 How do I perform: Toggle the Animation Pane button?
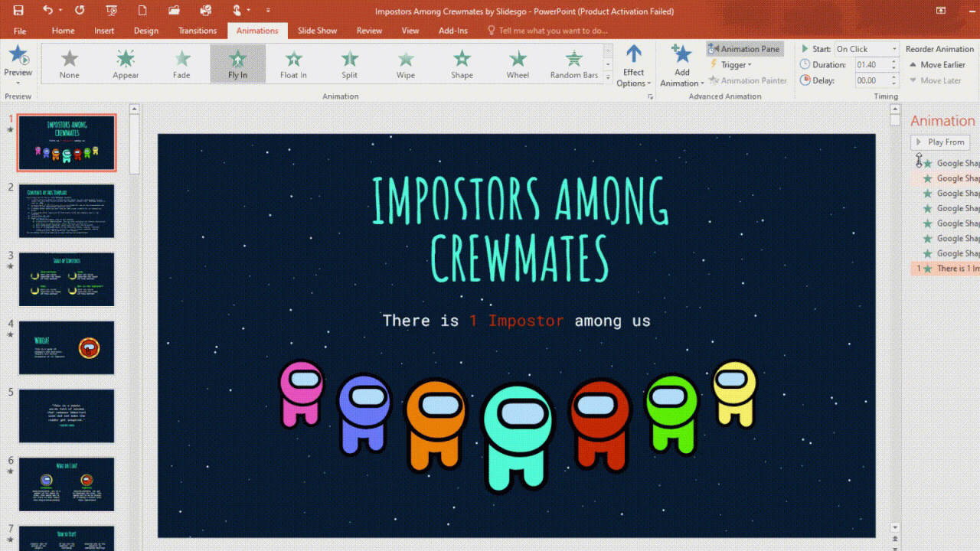[x=744, y=49]
